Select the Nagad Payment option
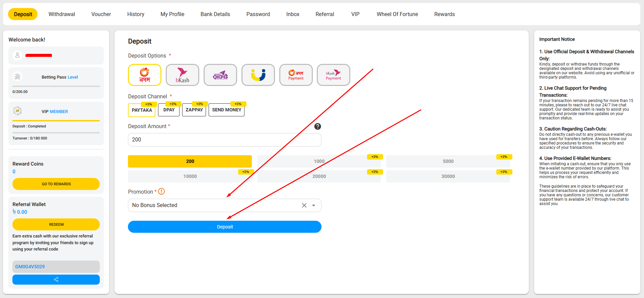 (x=296, y=75)
